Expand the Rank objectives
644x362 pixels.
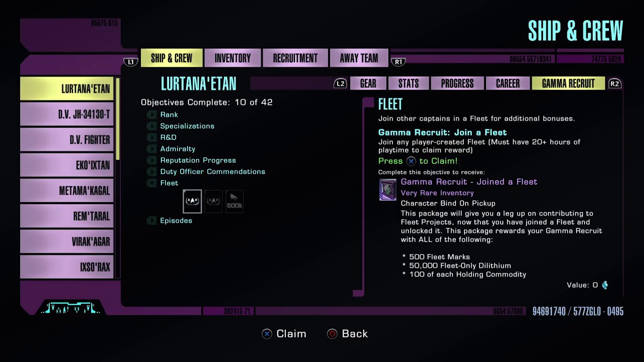(x=151, y=115)
